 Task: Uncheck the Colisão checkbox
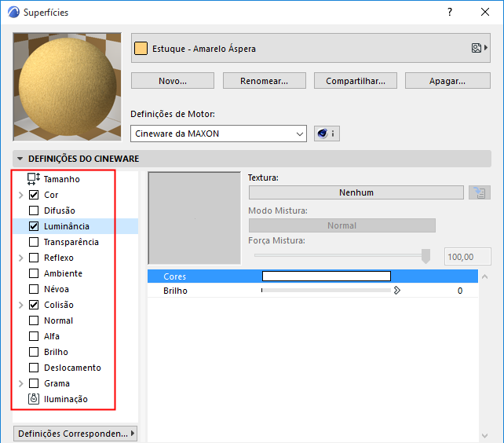tap(34, 305)
